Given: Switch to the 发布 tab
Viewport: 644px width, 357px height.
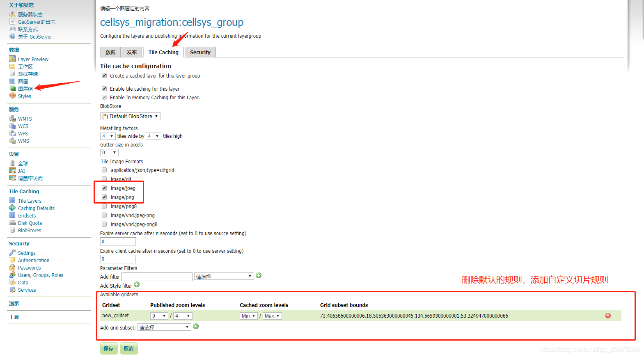Looking at the screenshot, I should pos(132,52).
